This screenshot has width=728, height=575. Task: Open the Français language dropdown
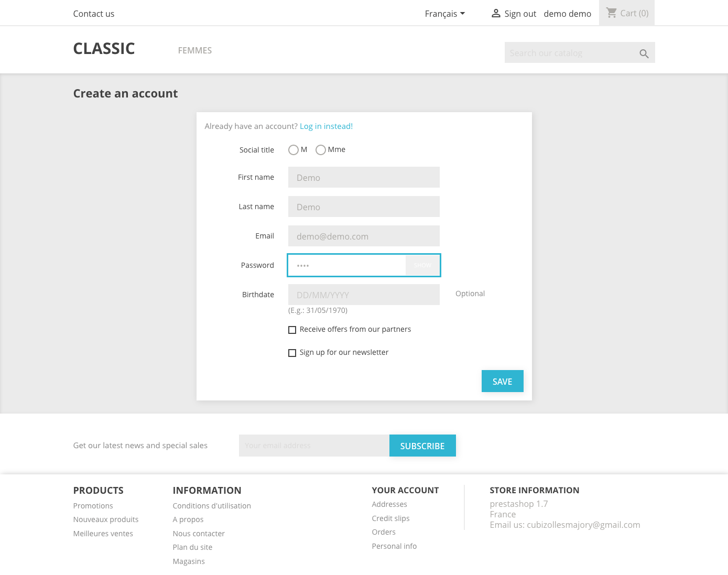(444, 14)
